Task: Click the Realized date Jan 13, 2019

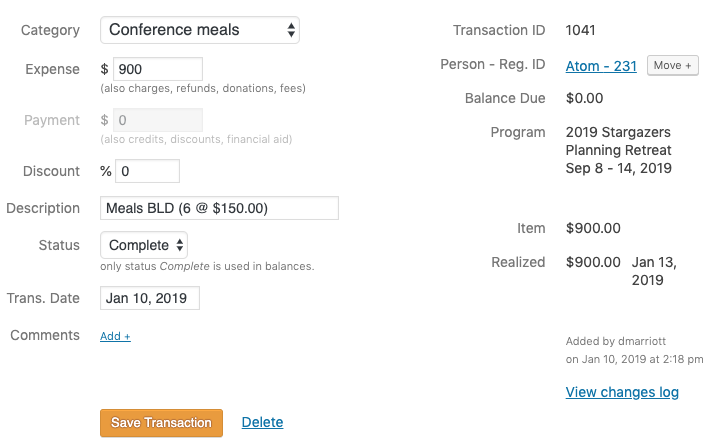Action: (654, 271)
